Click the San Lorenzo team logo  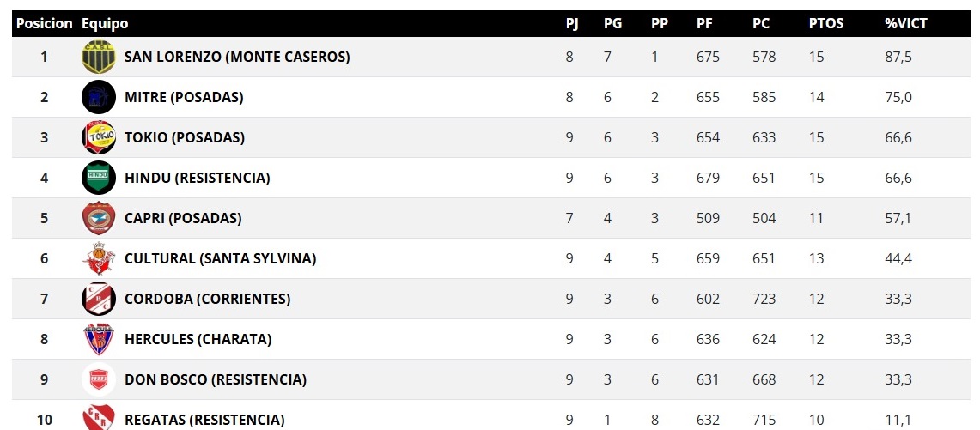pyautogui.click(x=98, y=58)
